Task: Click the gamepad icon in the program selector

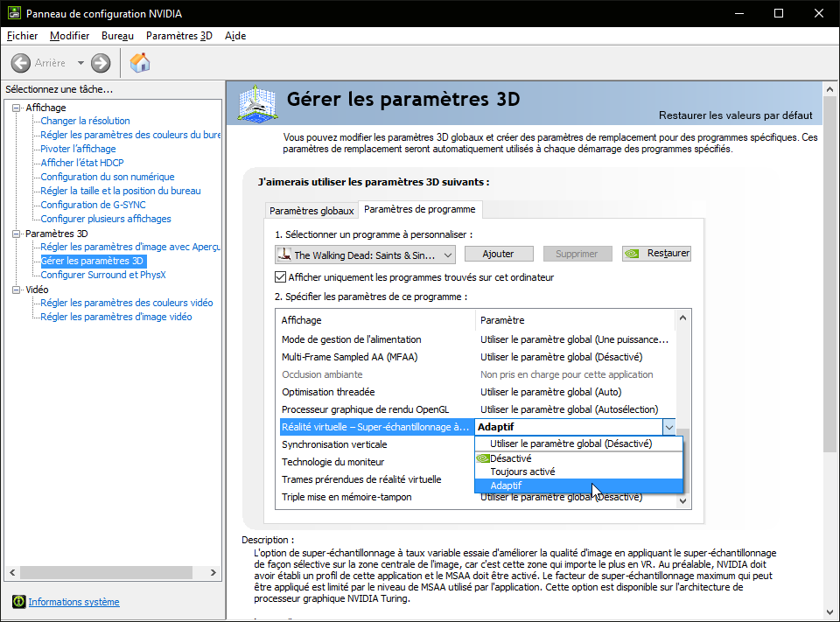Action: tap(283, 253)
